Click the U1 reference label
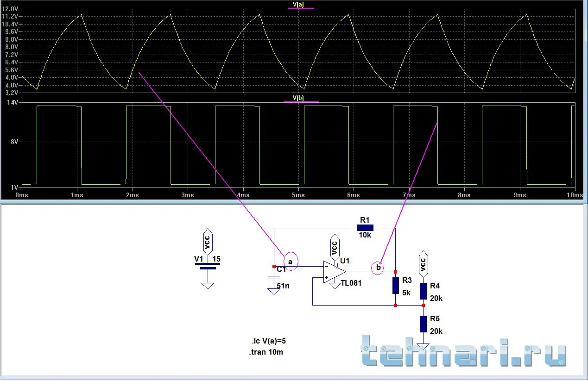The image size is (588, 381). click(x=345, y=261)
